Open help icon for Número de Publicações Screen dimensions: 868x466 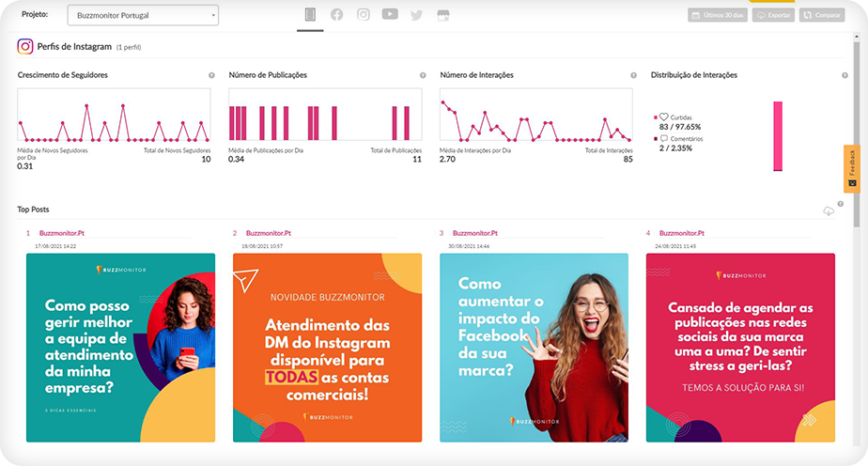(423, 75)
